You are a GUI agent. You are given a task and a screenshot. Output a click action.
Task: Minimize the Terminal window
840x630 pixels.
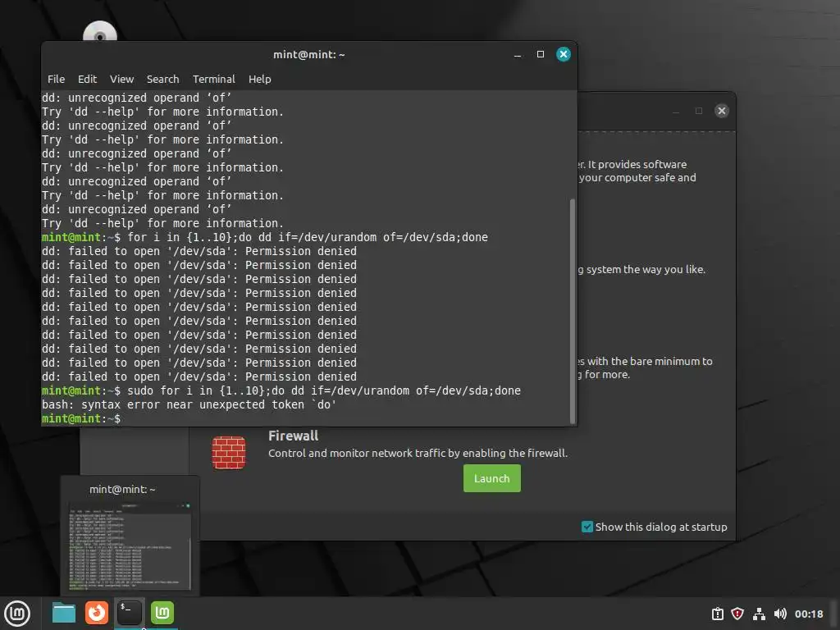click(x=518, y=55)
